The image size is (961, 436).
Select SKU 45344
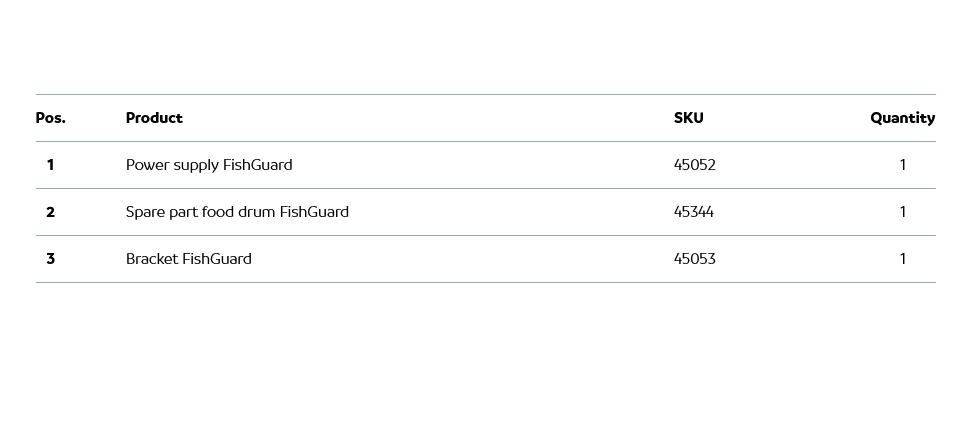[694, 212]
